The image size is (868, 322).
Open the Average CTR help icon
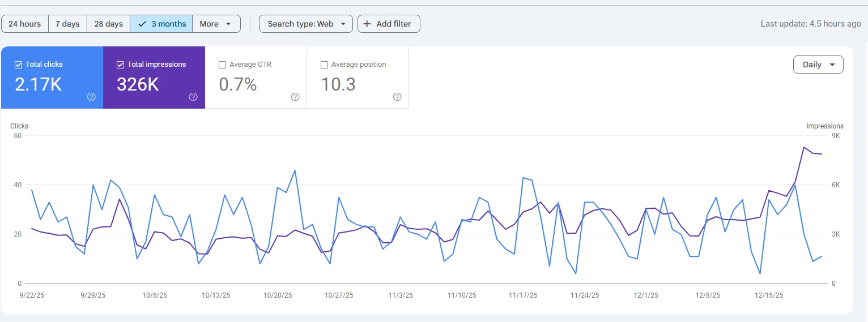click(x=295, y=97)
